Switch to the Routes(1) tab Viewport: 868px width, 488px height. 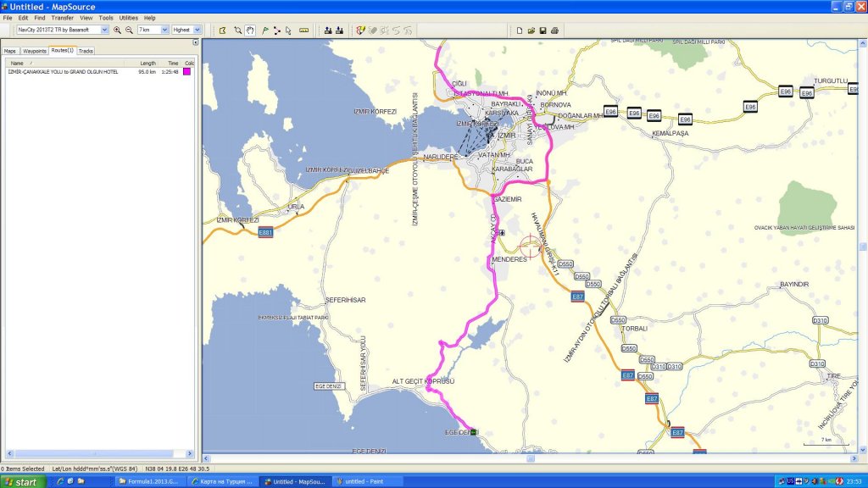click(x=63, y=50)
